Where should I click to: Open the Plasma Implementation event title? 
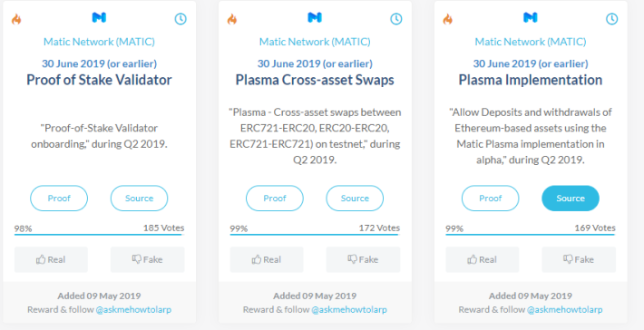tap(531, 80)
